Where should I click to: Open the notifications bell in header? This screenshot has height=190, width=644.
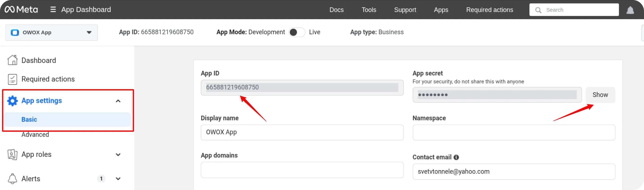pyautogui.click(x=630, y=10)
